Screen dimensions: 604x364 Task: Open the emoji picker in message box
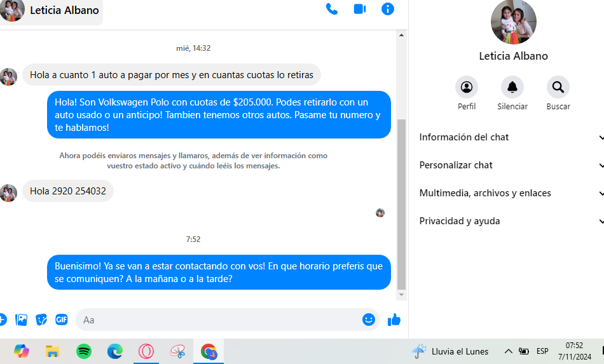[368, 320]
